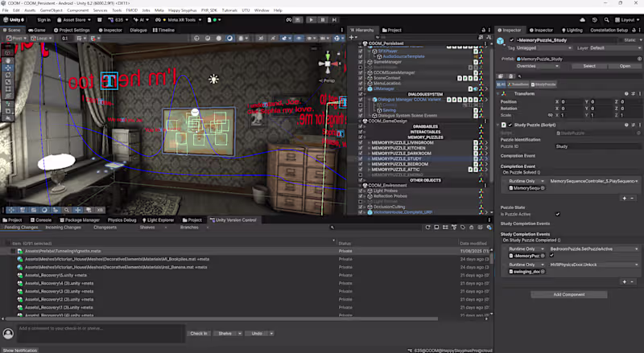The height and width of the screenshot is (353, 644).
Task: Switch to Constellation Setup tab
Action: (x=609, y=30)
